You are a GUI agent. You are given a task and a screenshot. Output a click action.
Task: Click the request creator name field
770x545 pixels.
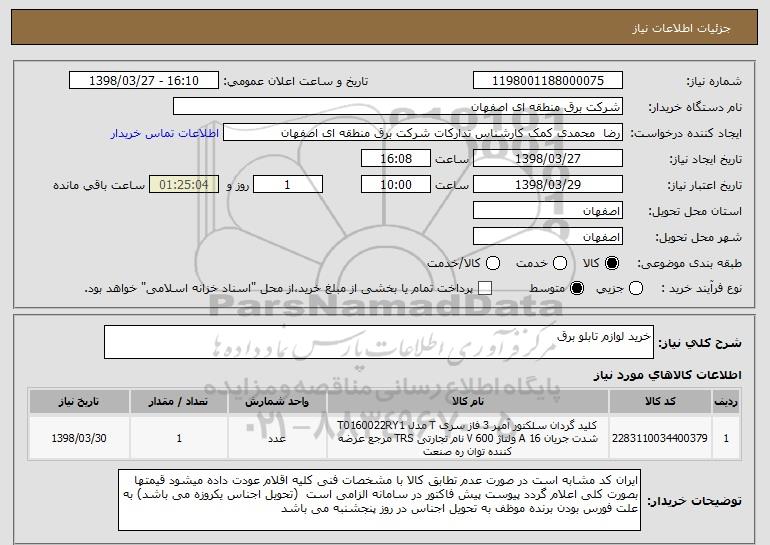tap(423, 133)
